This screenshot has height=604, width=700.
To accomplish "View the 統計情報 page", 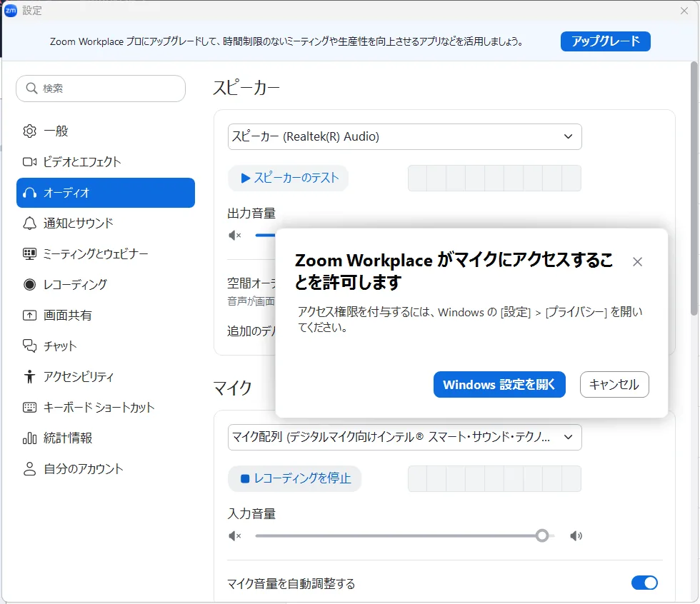I will coord(106,438).
